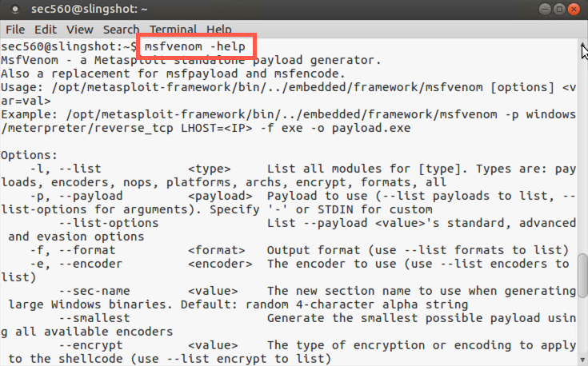The width and height of the screenshot is (588, 366).
Task: Click the word Options: in the output
Action: pyautogui.click(x=30, y=155)
